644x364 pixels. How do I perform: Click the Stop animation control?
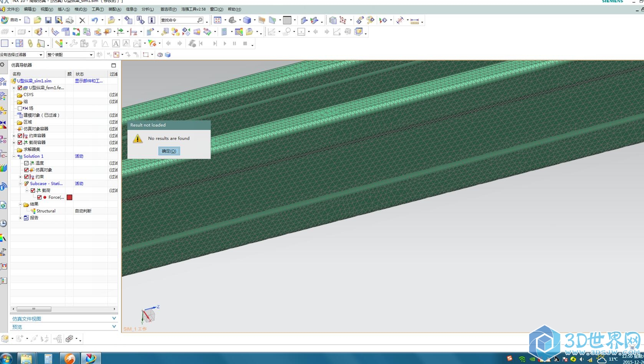245,43
